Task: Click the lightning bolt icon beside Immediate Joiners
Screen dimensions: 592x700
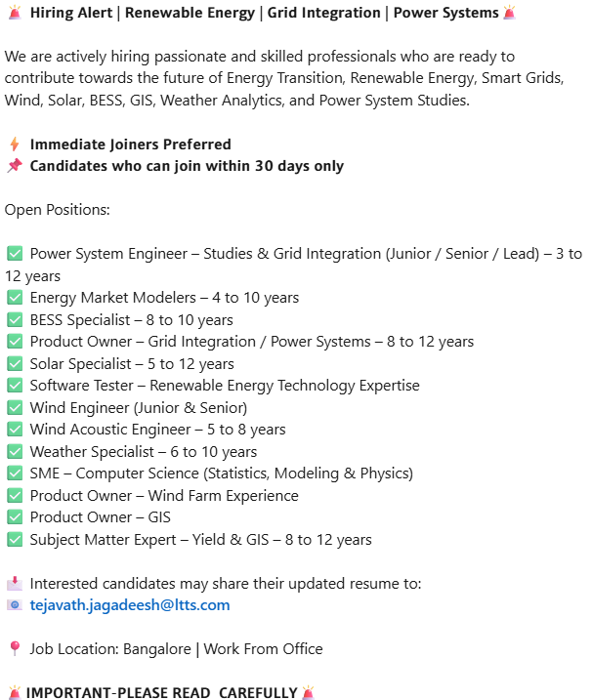Action: pos(15,144)
